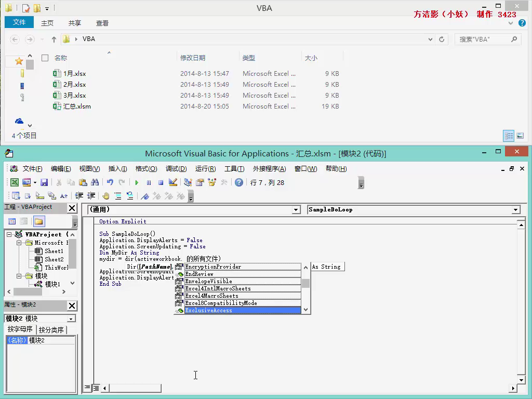Viewport: 532px width, 399px height.
Task: Click the project tree horizontal scrollbar thumb
Action: point(27,292)
